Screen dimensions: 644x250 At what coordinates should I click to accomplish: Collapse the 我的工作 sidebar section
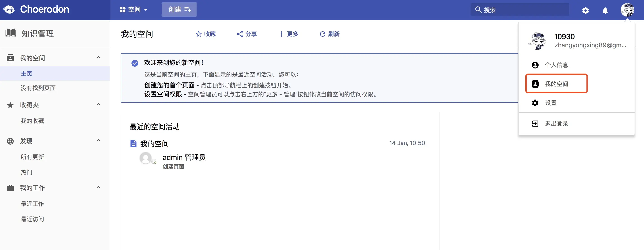click(98, 187)
